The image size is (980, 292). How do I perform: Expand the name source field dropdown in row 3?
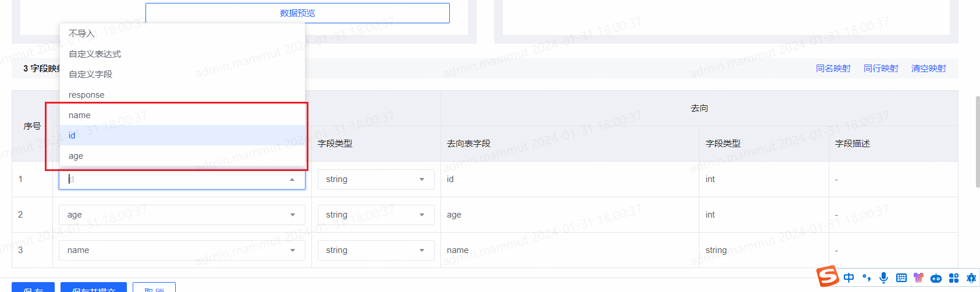coord(182,250)
